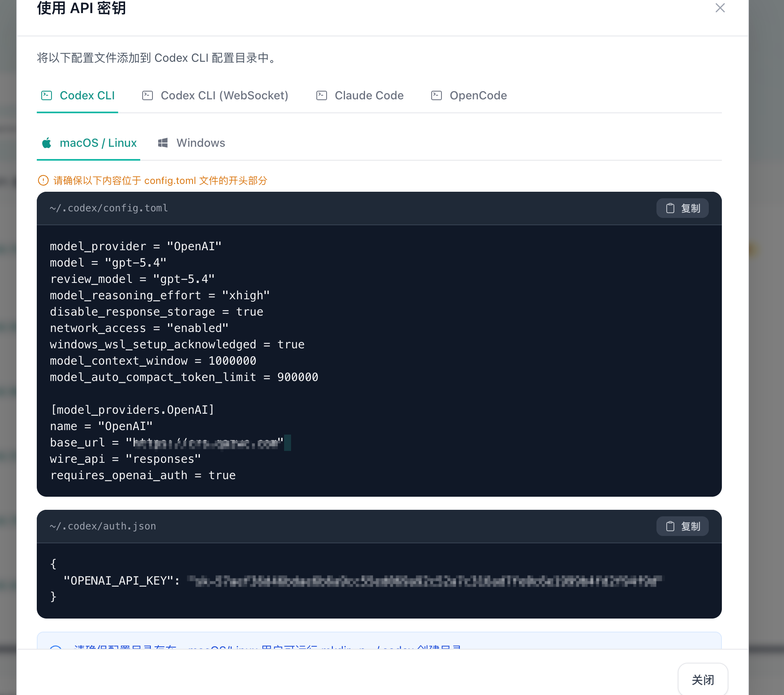This screenshot has height=695, width=784.
Task: Click the terminal icon beside Codex CLI (WebSocket)
Action: 148,96
